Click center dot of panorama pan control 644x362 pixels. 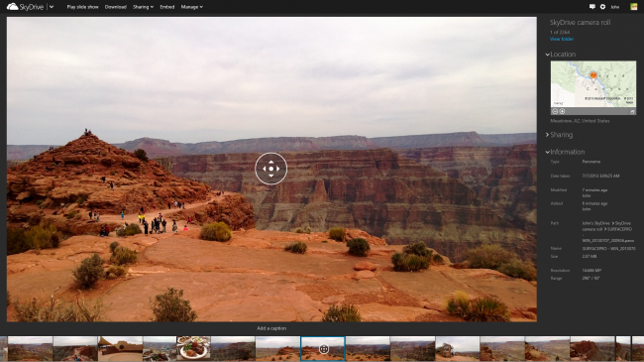(x=271, y=169)
